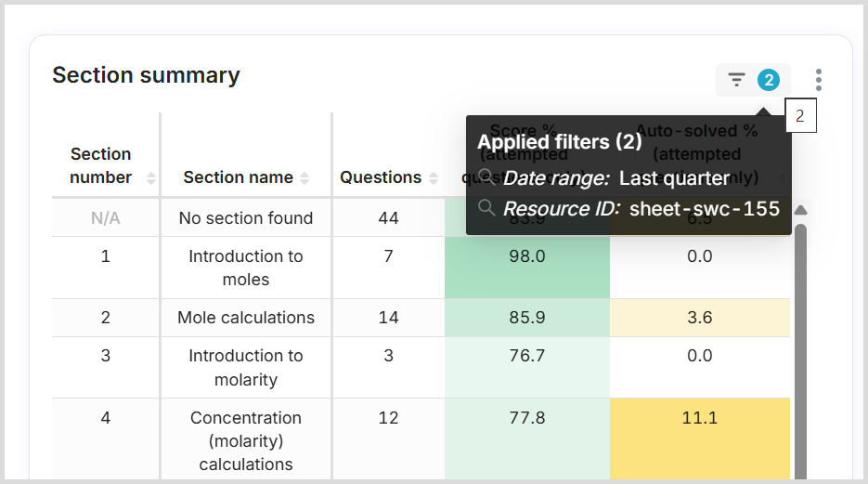The width and height of the screenshot is (868, 484).
Task: Click the Applied filters (2) heading
Action: (x=560, y=142)
